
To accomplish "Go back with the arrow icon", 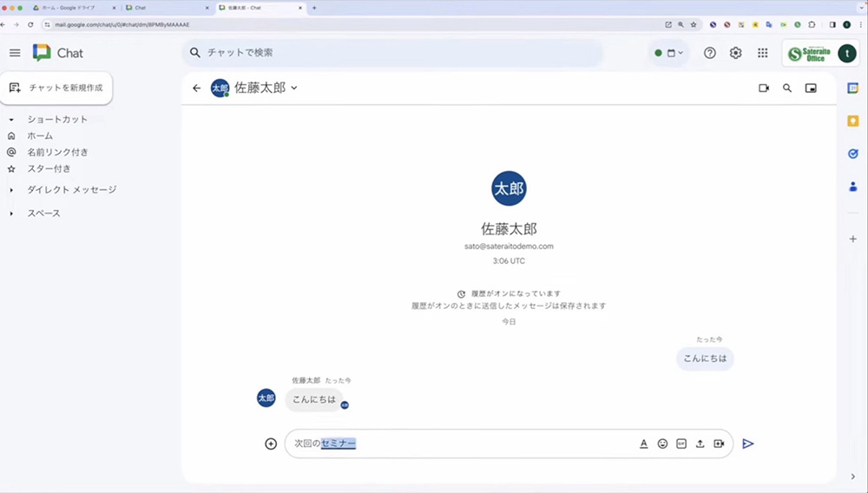I will [x=196, y=88].
